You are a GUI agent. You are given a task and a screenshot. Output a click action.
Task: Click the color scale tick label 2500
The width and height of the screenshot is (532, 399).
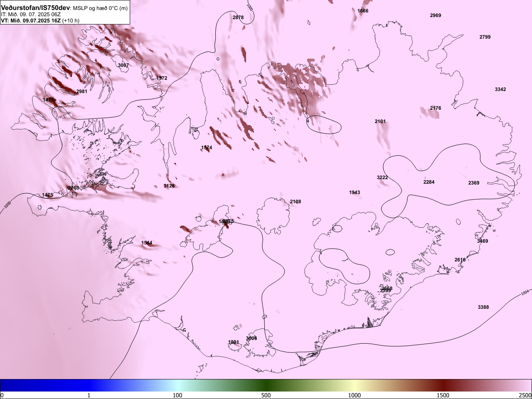(x=525, y=395)
